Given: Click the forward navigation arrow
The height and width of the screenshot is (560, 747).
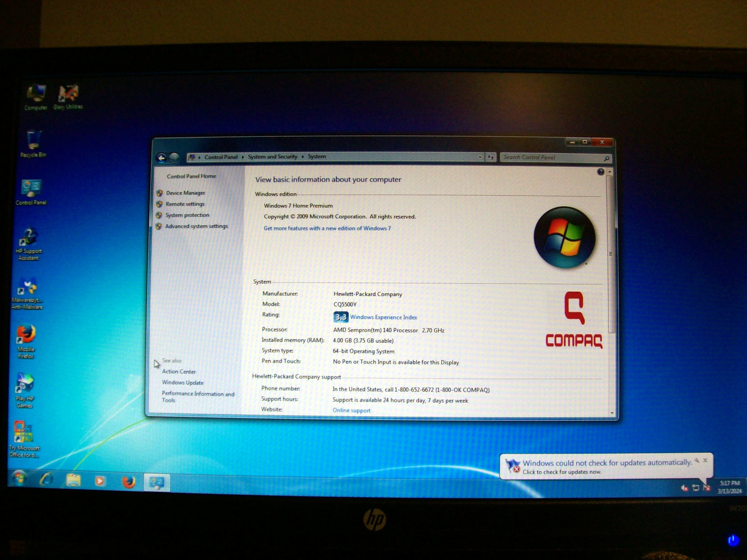Looking at the screenshot, I should pos(174,158).
